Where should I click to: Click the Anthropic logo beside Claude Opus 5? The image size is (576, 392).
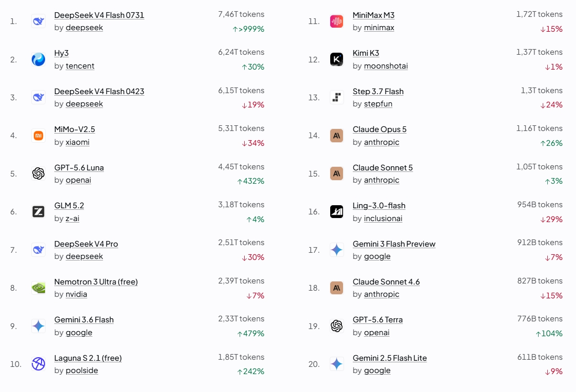[x=336, y=136]
